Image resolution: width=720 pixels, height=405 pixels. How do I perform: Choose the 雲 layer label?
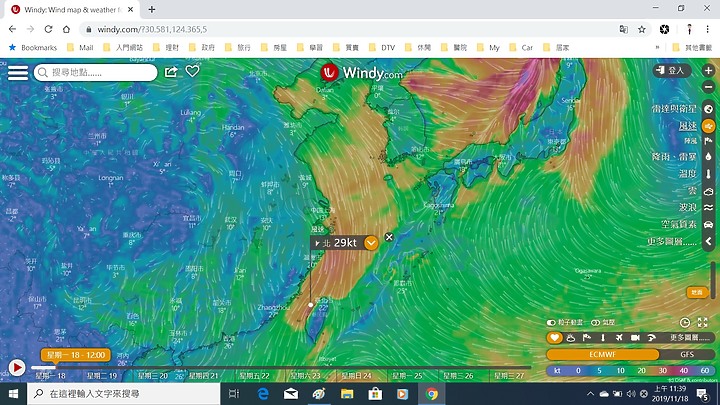(692, 191)
